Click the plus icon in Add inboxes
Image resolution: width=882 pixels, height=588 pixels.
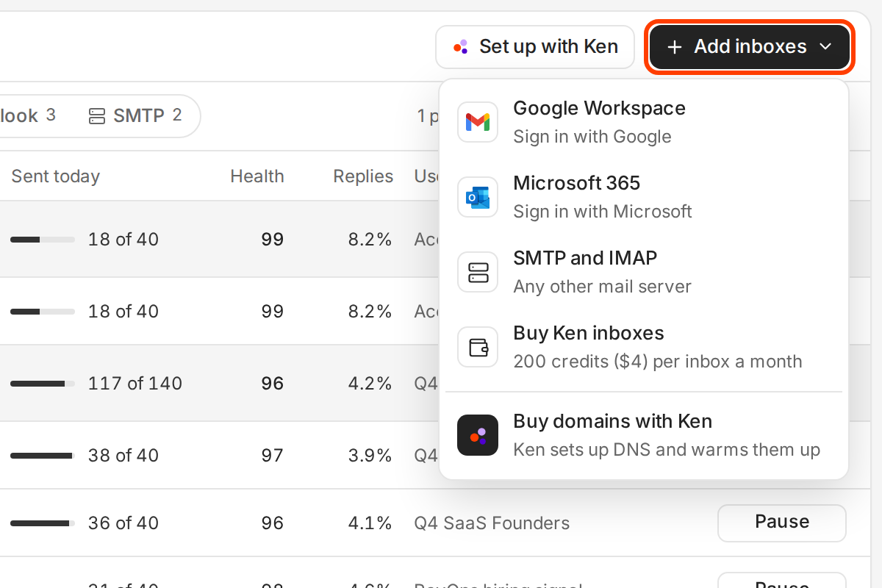675,47
